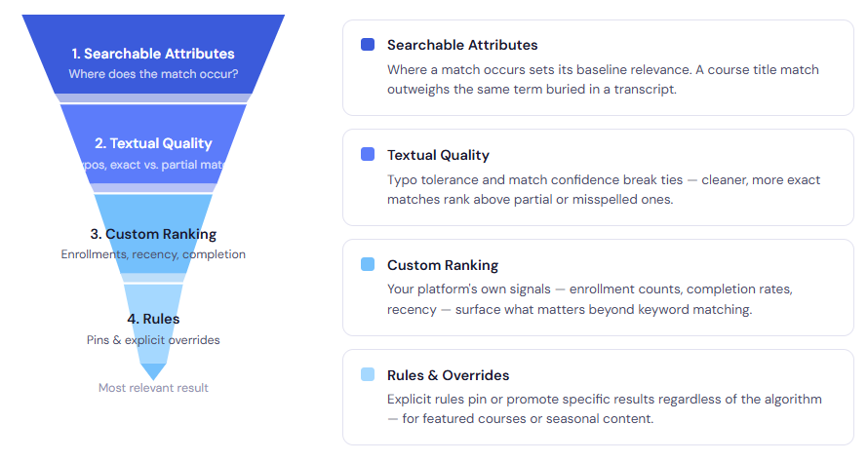Open the 'Custom Ranking' card title
Image resolution: width=868 pixels, height=462 pixels.
(x=443, y=265)
